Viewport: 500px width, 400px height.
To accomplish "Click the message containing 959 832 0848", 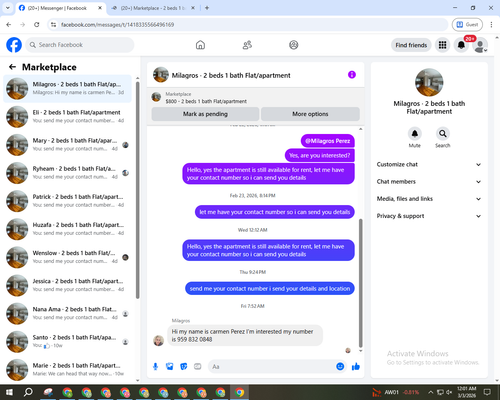I will click(x=245, y=336).
